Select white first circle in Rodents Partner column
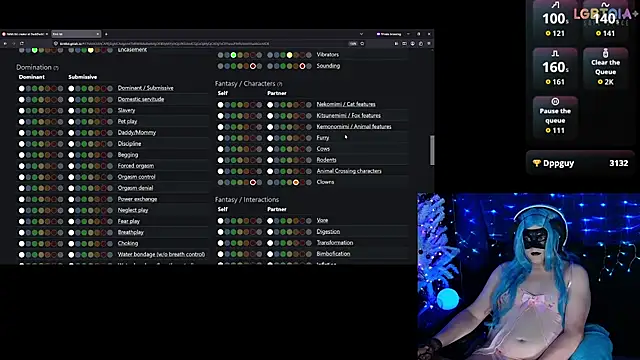640x360 pixels. point(270,160)
